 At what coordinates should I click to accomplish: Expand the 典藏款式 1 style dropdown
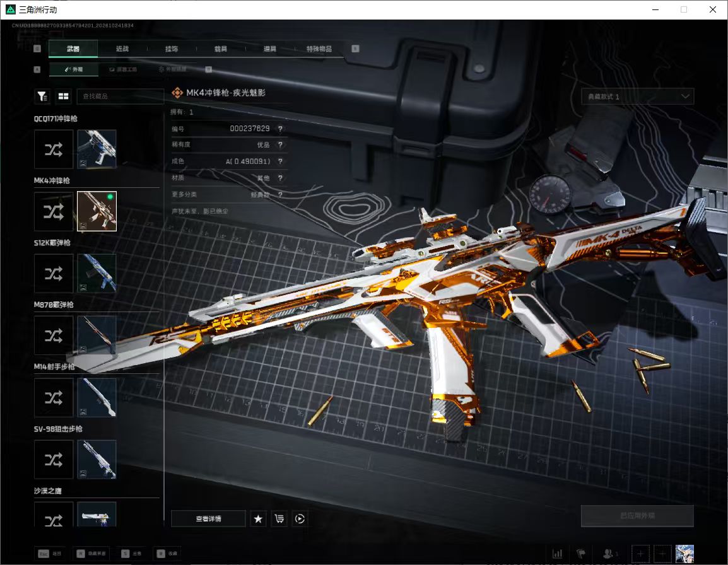point(637,96)
